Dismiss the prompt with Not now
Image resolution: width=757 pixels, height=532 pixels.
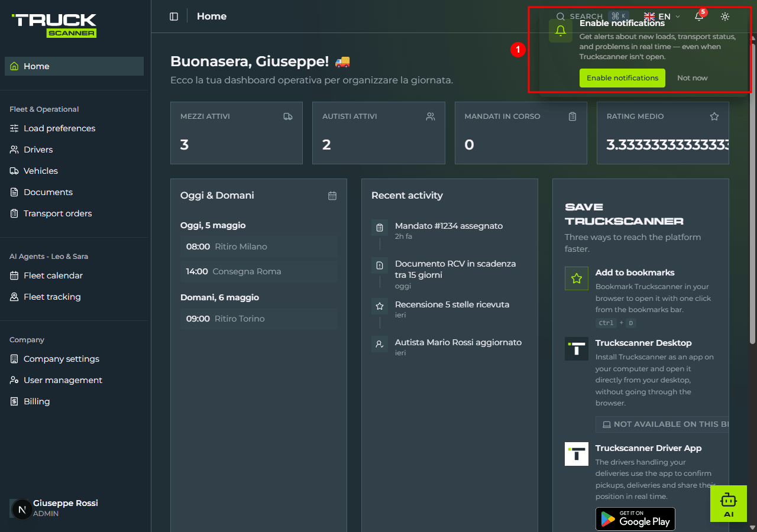click(x=693, y=78)
